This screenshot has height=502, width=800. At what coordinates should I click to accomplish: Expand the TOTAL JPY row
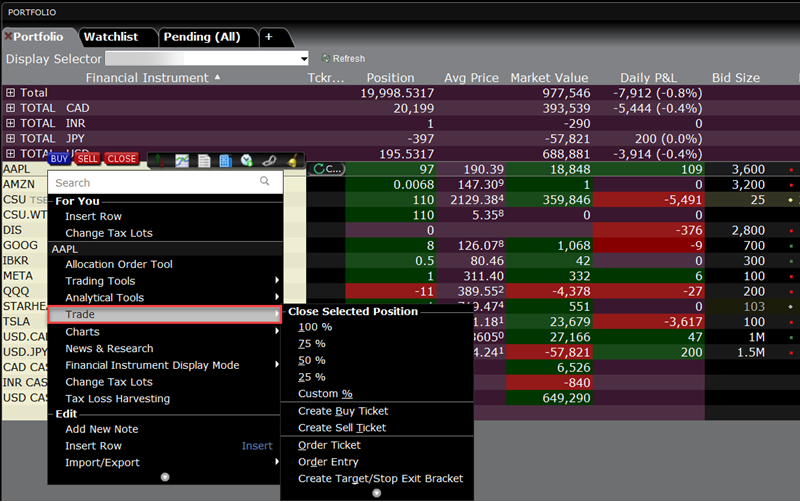(10, 139)
